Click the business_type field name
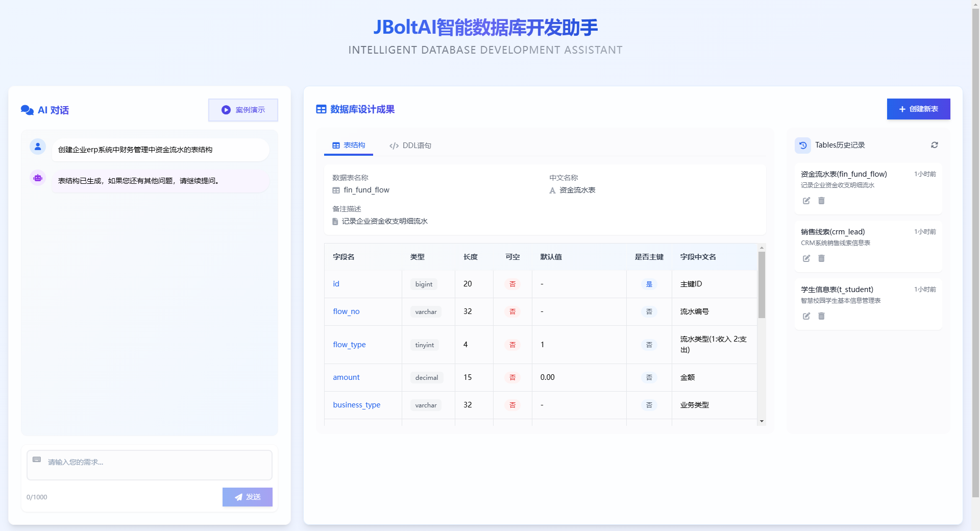 (x=356, y=405)
